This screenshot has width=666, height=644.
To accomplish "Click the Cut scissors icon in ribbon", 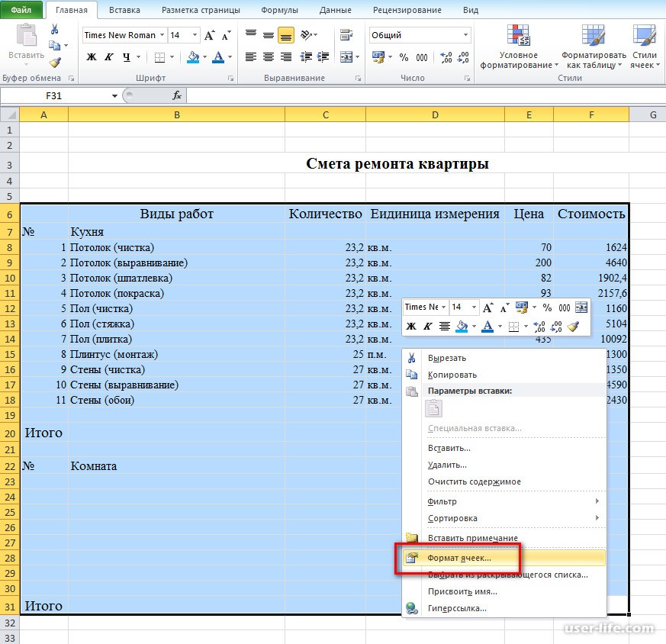I will (54, 29).
